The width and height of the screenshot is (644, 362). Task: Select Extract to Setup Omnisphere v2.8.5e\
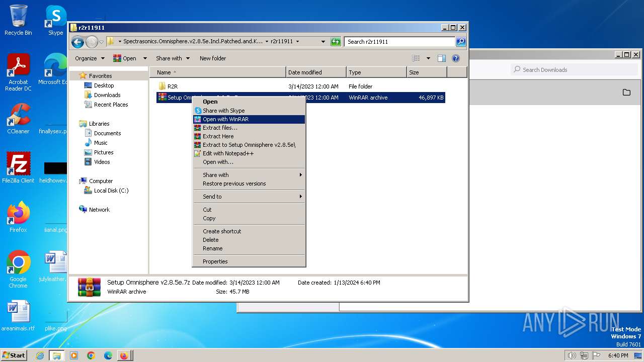coord(249,145)
